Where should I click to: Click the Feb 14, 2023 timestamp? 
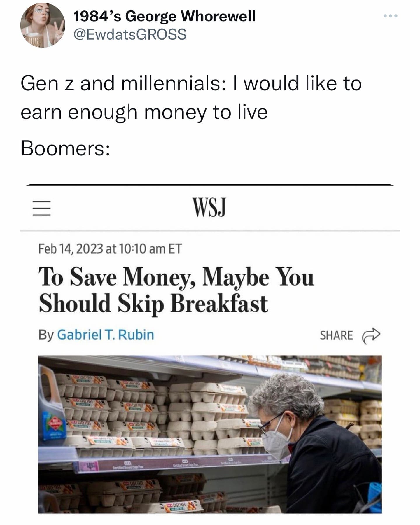click(110, 249)
